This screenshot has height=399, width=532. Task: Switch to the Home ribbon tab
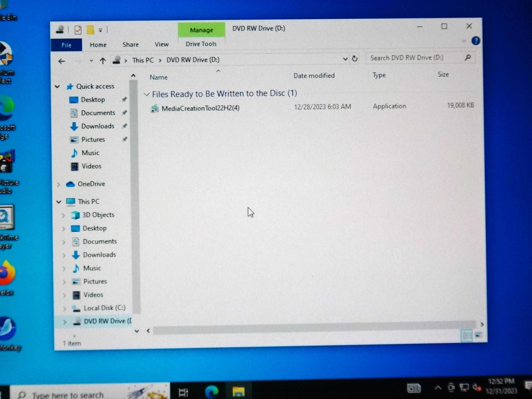tap(98, 45)
